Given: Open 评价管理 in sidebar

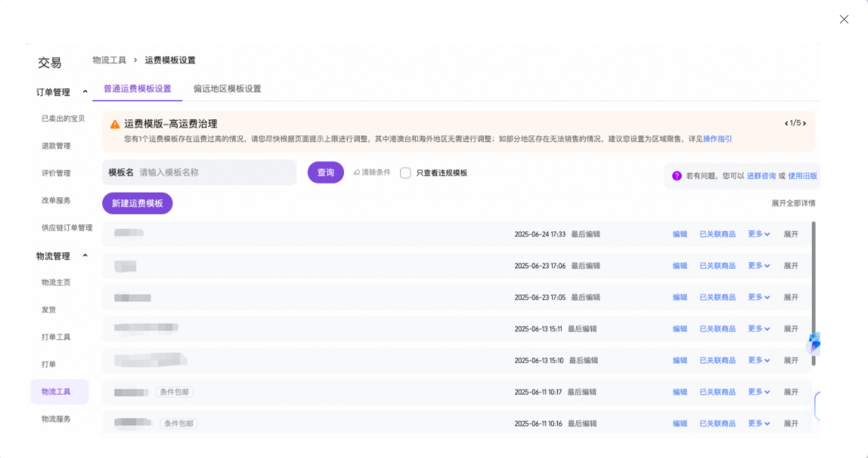Looking at the screenshot, I should click(56, 173).
